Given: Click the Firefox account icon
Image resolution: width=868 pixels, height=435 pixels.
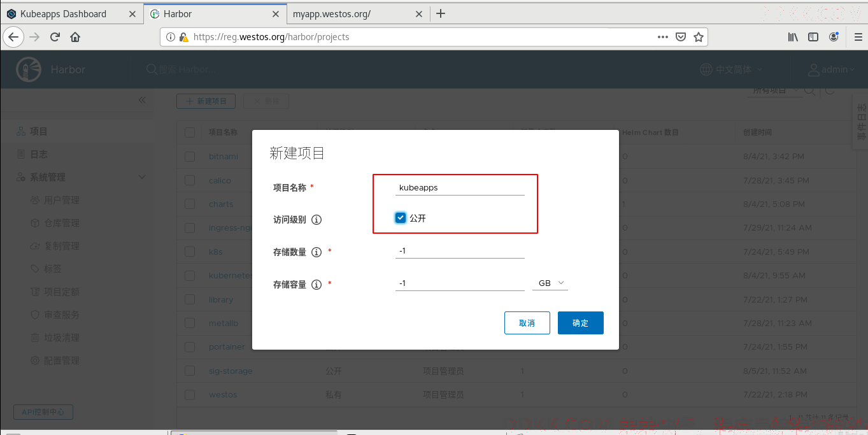Looking at the screenshot, I should (834, 37).
